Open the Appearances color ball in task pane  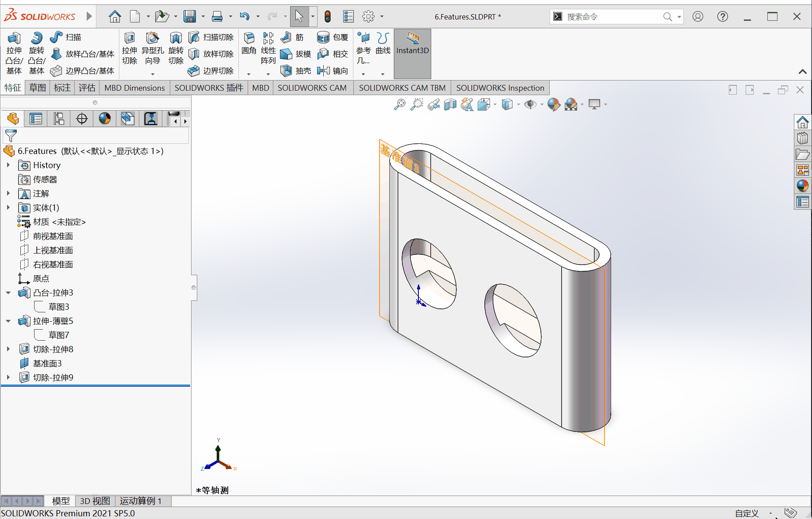[x=803, y=186]
